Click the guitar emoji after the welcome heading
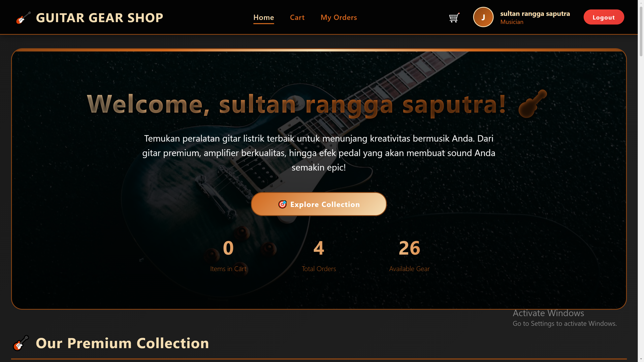 click(x=533, y=103)
